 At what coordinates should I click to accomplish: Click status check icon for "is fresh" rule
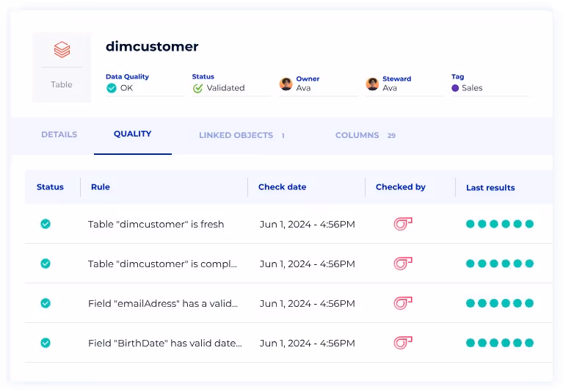coord(46,224)
